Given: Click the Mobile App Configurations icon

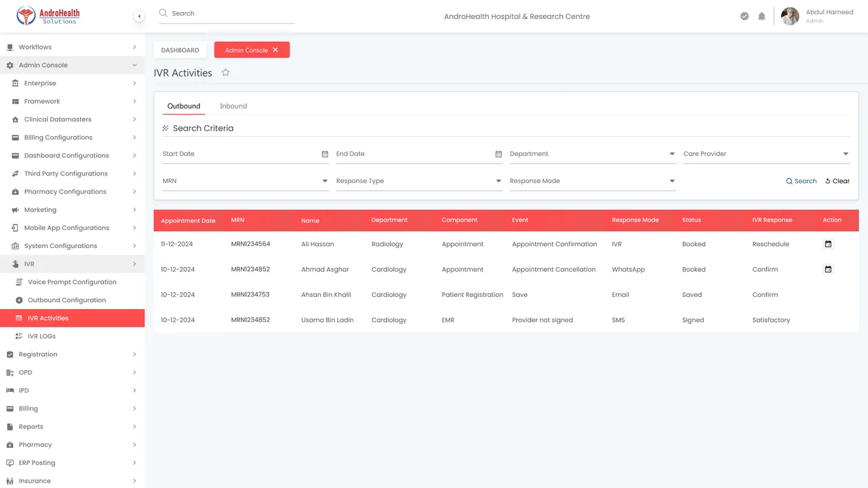Looking at the screenshot, I should tap(16, 228).
